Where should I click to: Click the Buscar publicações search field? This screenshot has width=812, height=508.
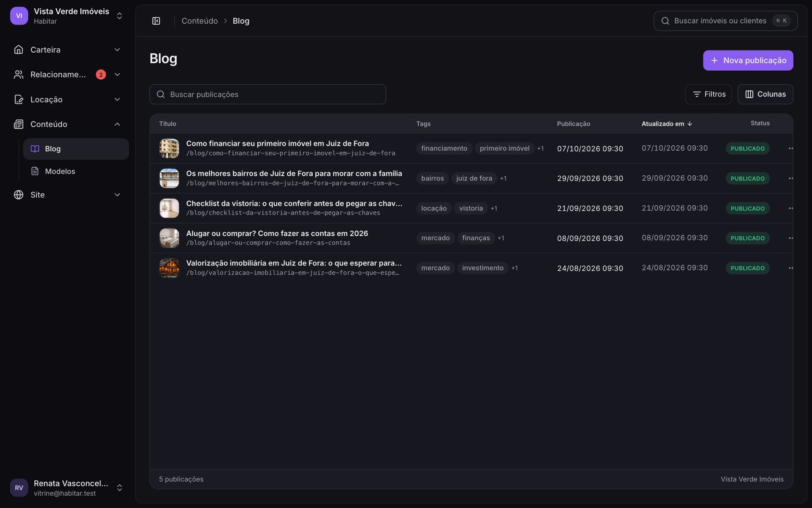tap(268, 94)
